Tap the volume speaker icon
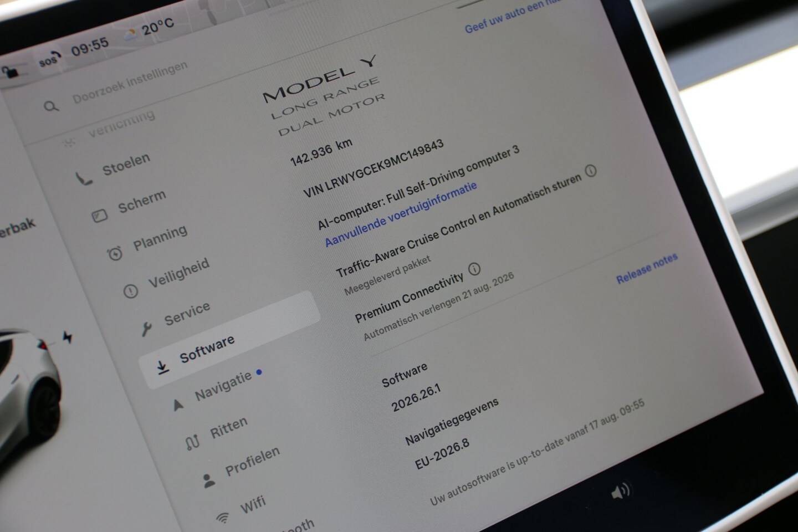Image resolution: width=798 pixels, height=532 pixels. coord(621,491)
